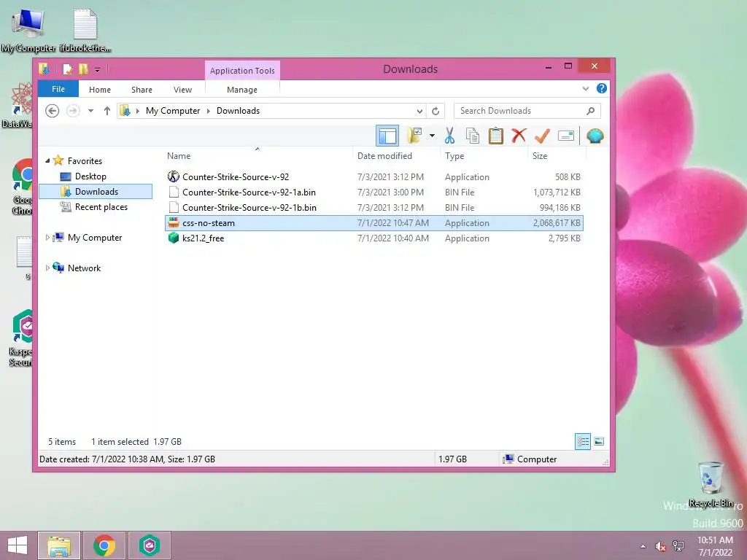Select Counter-Strike-Source-v-92-1a.bin file
The image size is (747, 560).
coord(374,192)
